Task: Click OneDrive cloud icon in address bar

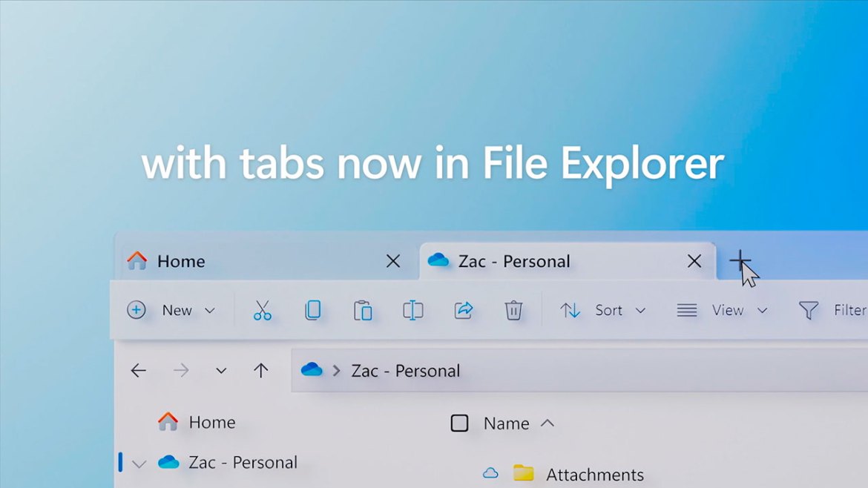Action: [x=312, y=369]
